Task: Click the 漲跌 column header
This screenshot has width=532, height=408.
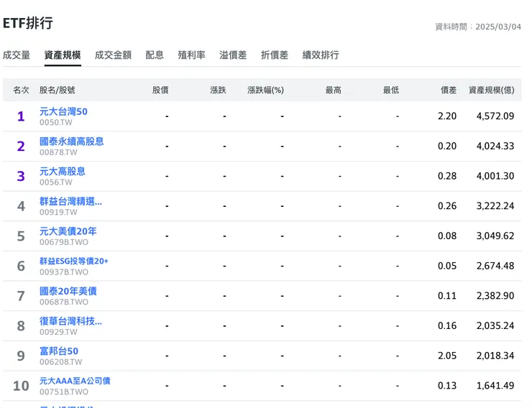Action: point(218,90)
